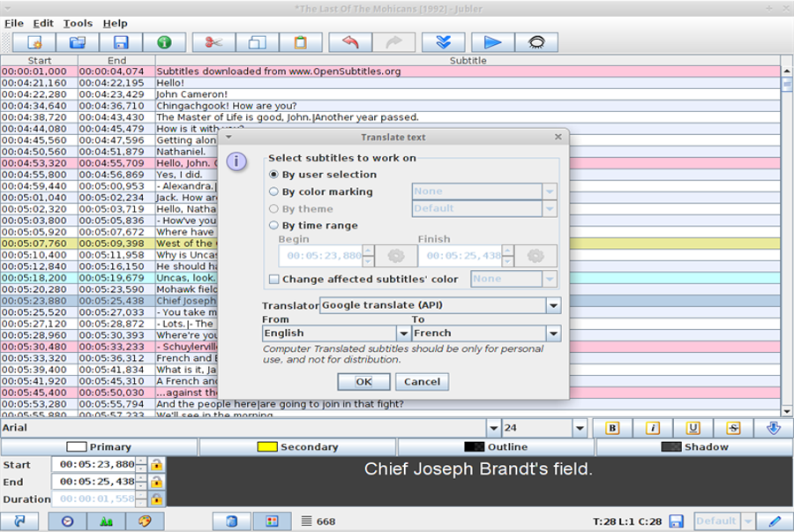Dismiss the dialog with the Cancel button
The height and width of the screenshot is (532, 794).
[422, 382]
